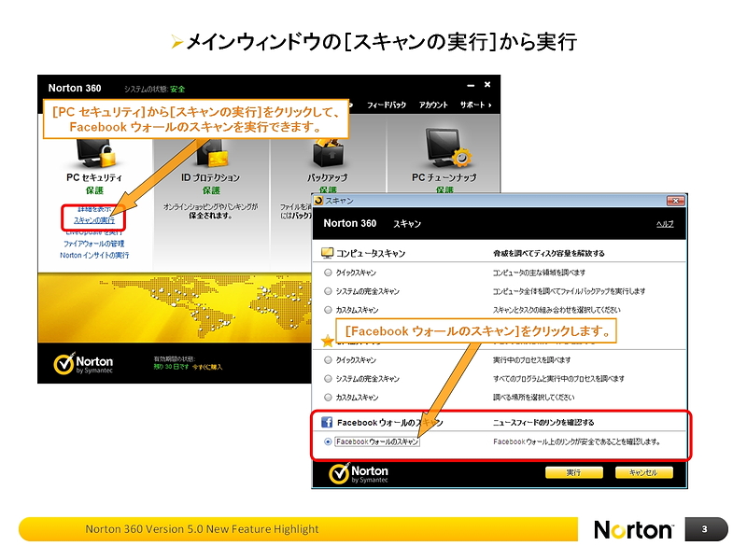747x560 pixels.
Task: Click the footer text Norton 360 Version 5.0
Action: [x=202, y=529]
